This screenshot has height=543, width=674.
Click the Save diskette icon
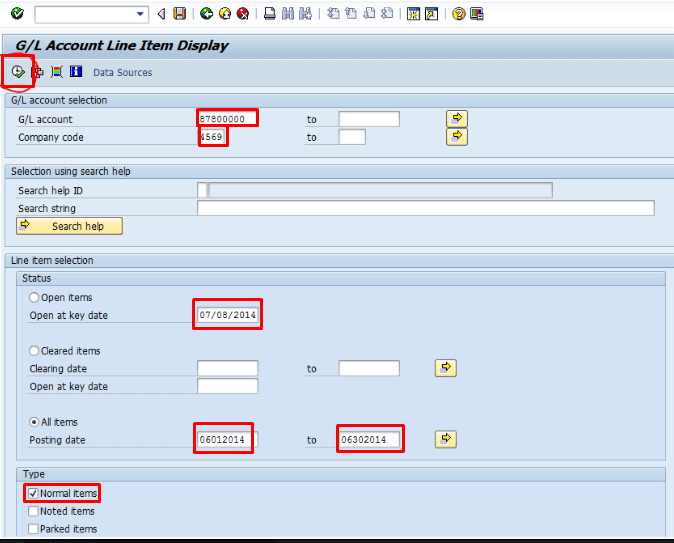(179, 14)
